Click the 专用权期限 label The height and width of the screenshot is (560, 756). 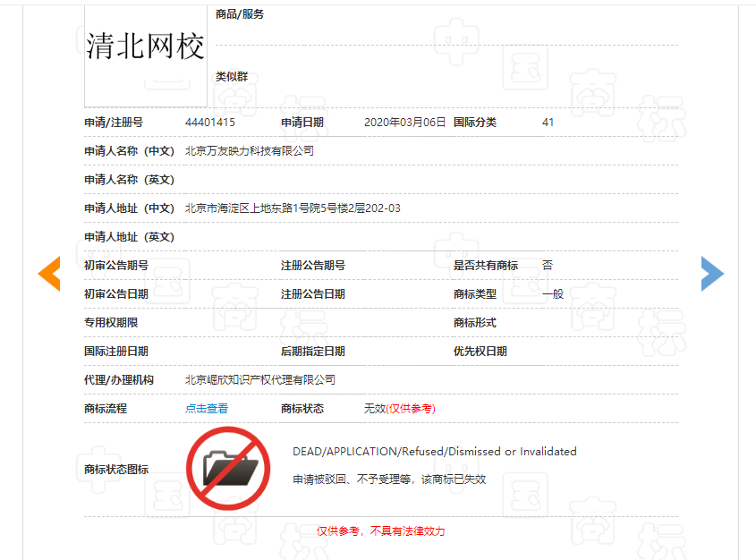[111, 322]
